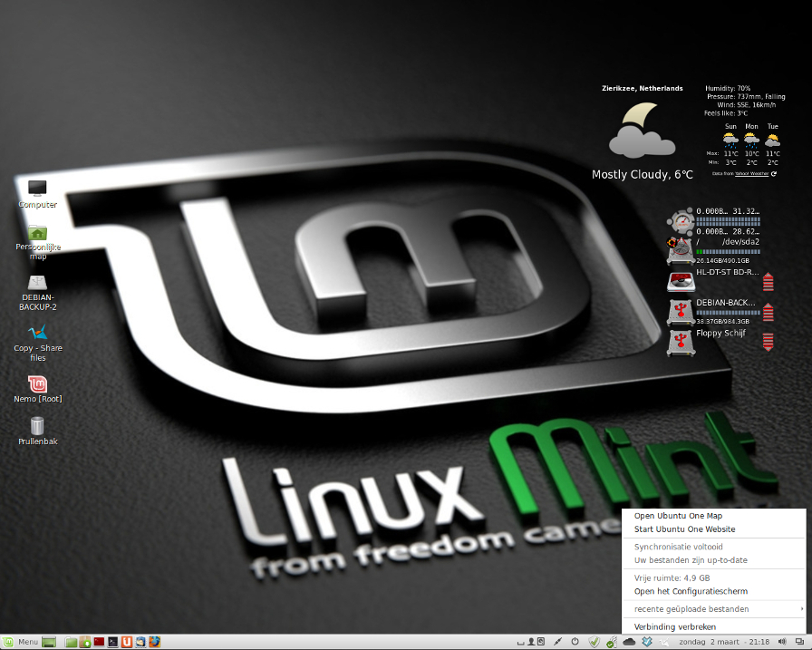Click the Sun forecast weather icon
The image size is (812, 650).
(x=730, y=140)
